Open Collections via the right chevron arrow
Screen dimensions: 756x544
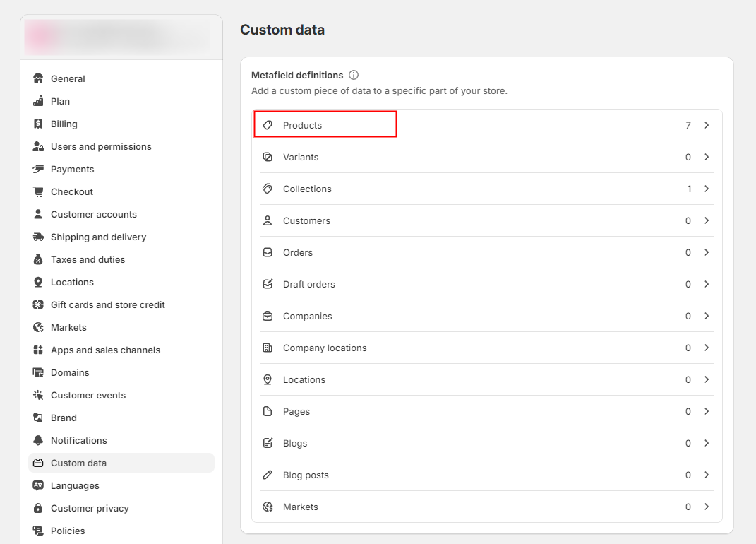[707, 189]
